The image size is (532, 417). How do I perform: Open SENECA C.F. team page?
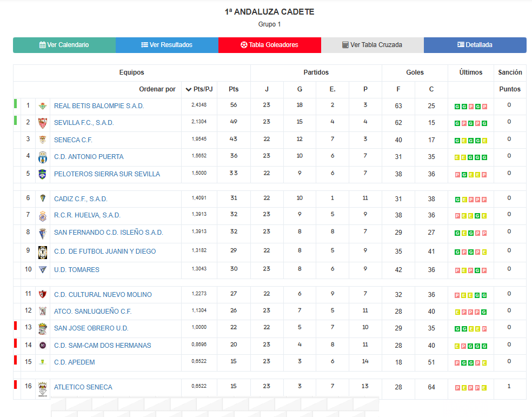click(x=74, y=140)
